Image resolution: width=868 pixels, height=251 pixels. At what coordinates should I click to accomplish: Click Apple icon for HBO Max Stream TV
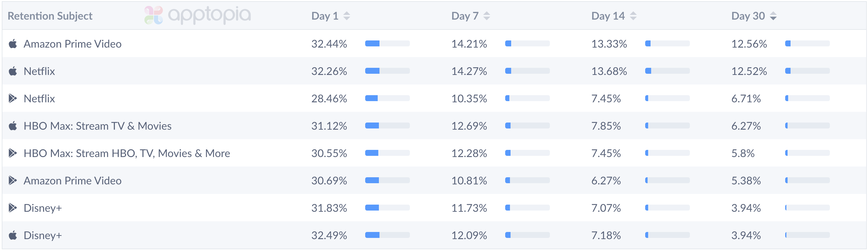point(13,126)
